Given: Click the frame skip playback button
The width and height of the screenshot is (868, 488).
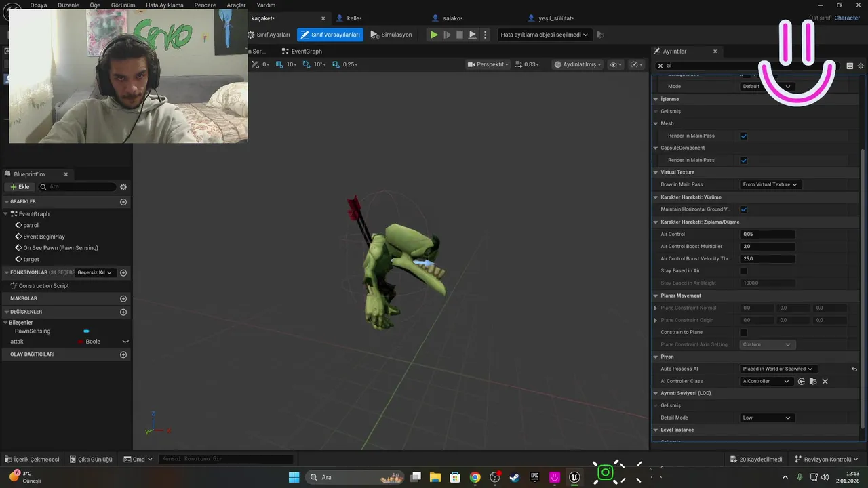Looking at the screenshot, I should (x=447, y=35).
